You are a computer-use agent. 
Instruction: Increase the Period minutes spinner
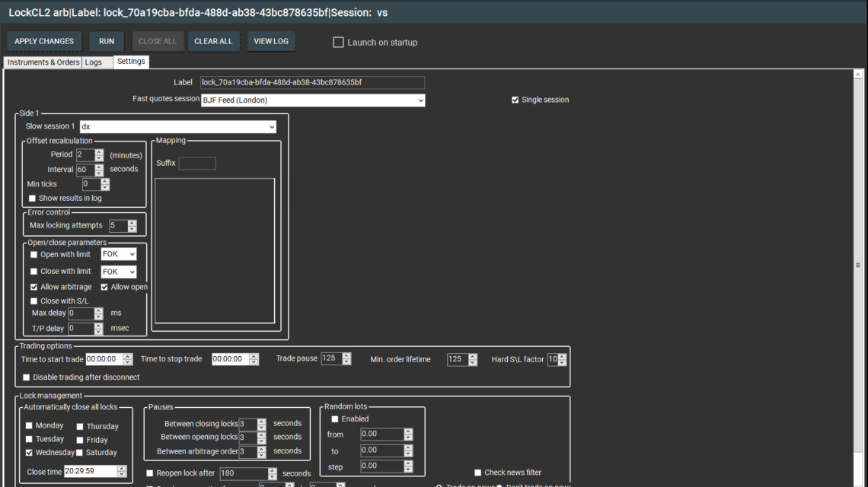pyautogui.click(x=99, y=151)
